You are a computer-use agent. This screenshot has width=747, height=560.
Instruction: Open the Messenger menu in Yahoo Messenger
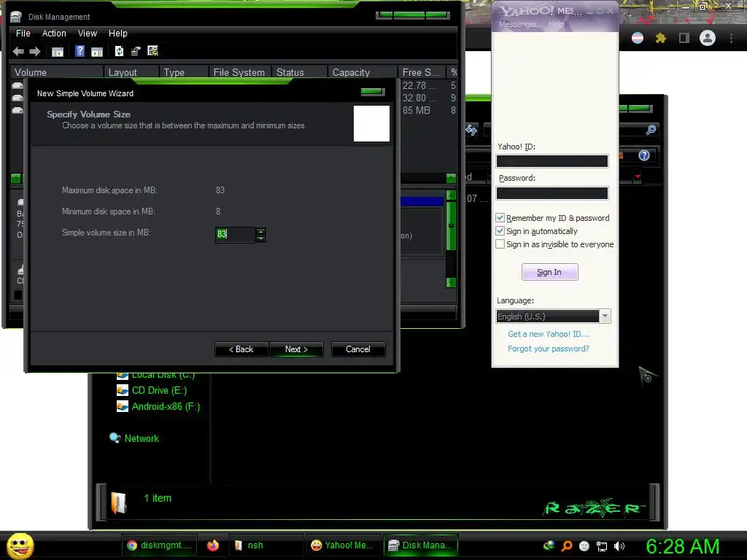pos(517,24)
